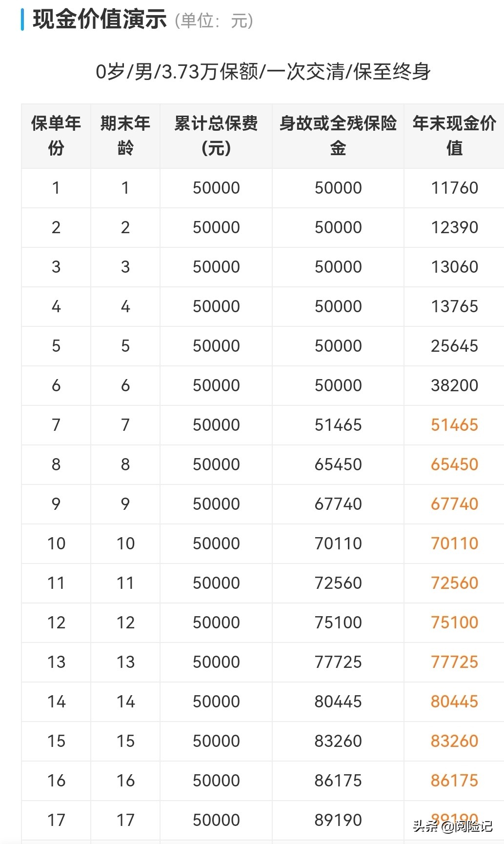The image size is (504, 844).
Task: Select the cash value 38200 cell
Action: click(x=454, y=385)
